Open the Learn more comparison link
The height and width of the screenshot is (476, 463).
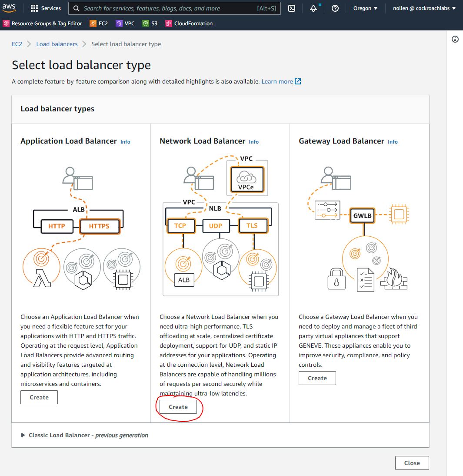tap(277, 81)
